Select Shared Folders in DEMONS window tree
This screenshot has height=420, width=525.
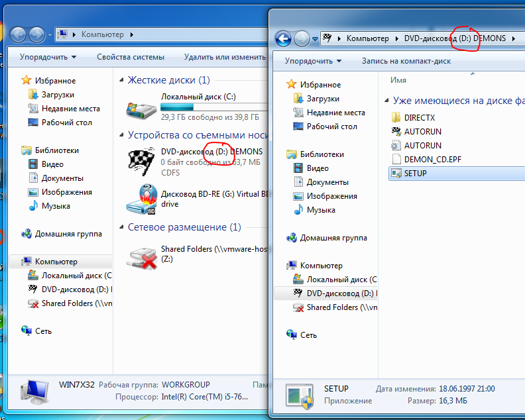pos(342,307)
